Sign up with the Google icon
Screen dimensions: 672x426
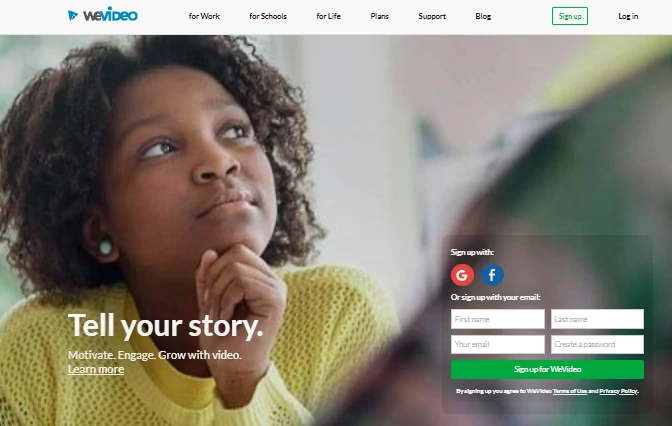click(x=462, y=275)
